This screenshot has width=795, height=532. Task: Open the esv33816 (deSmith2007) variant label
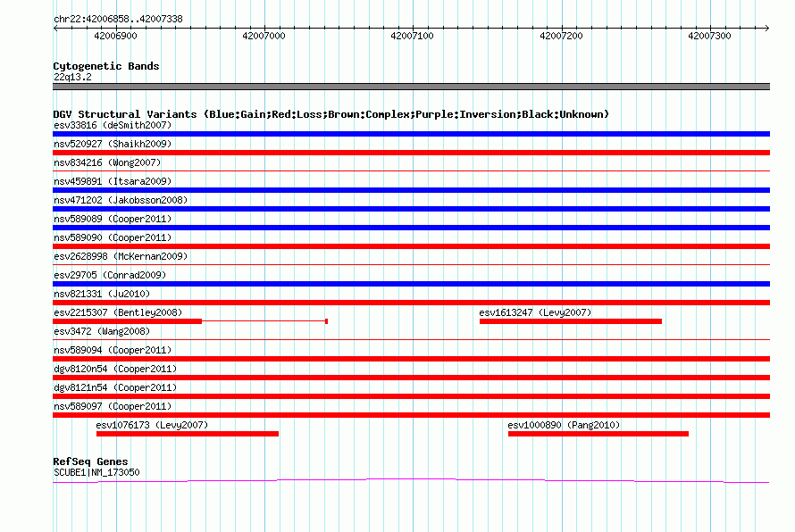point(113,125)
